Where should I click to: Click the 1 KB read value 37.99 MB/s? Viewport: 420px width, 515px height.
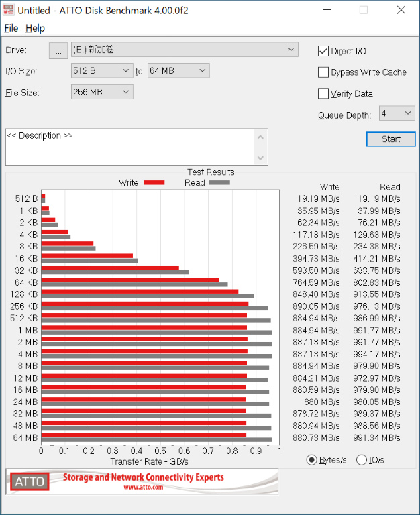[x=379, y=211]
